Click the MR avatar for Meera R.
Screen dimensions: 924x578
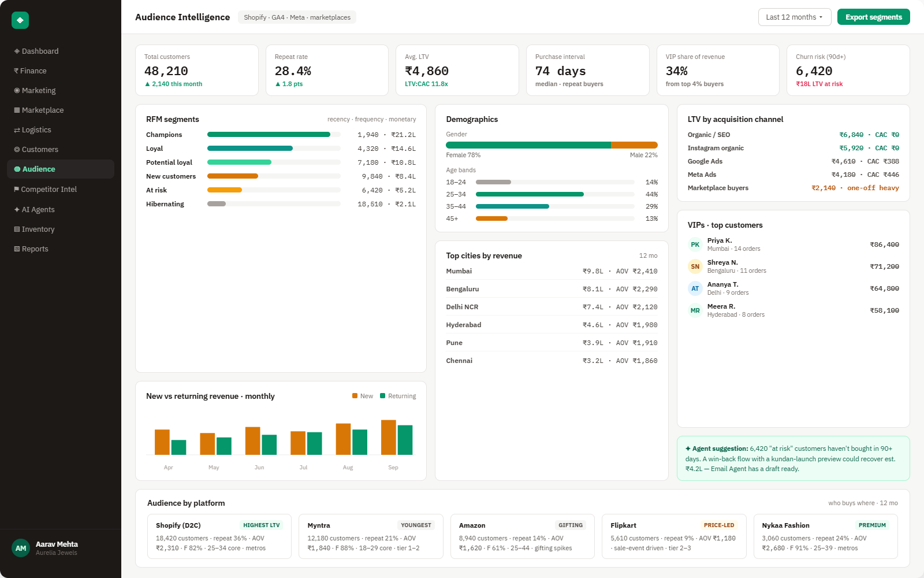(x=695, y=310)
